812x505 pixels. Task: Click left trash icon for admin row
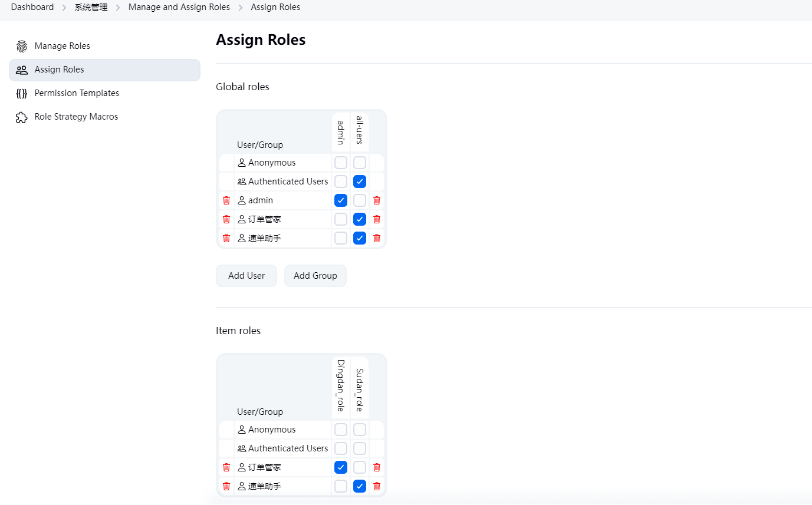226,200
